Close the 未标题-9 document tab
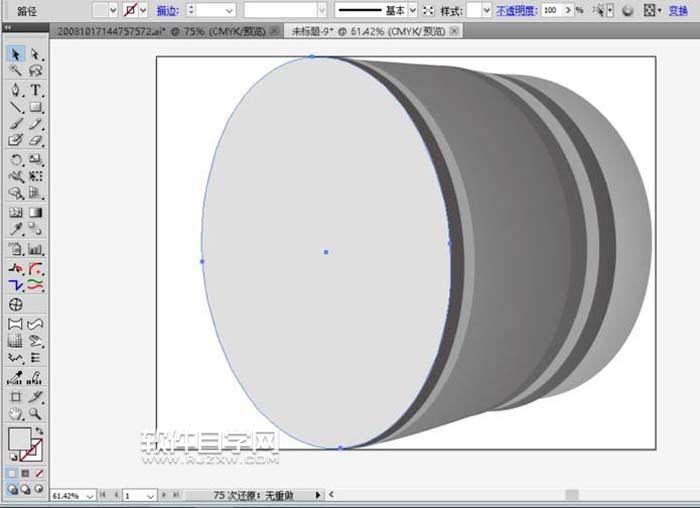The height and width of the screenshot is (508, 700). pos(454,31)
